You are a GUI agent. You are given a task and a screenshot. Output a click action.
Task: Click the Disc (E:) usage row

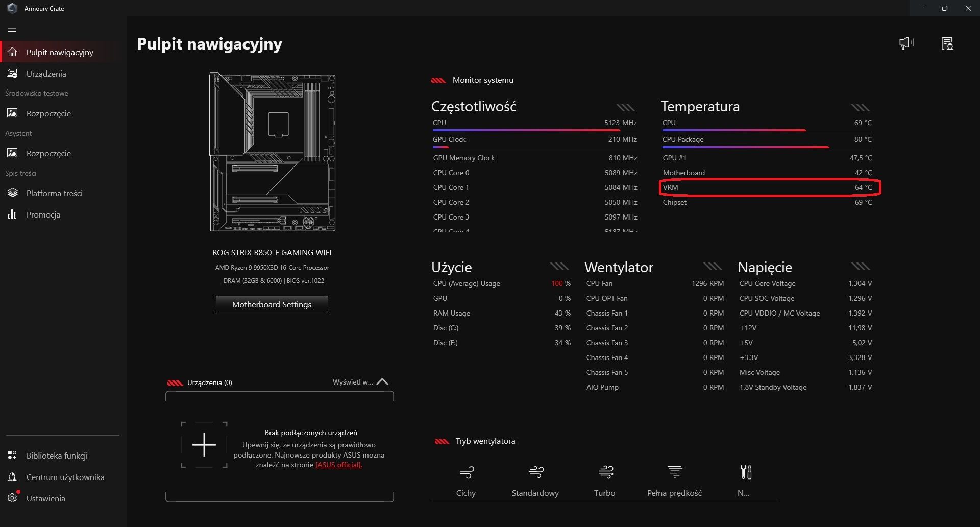pyautogui.click(x=502, y=343)
